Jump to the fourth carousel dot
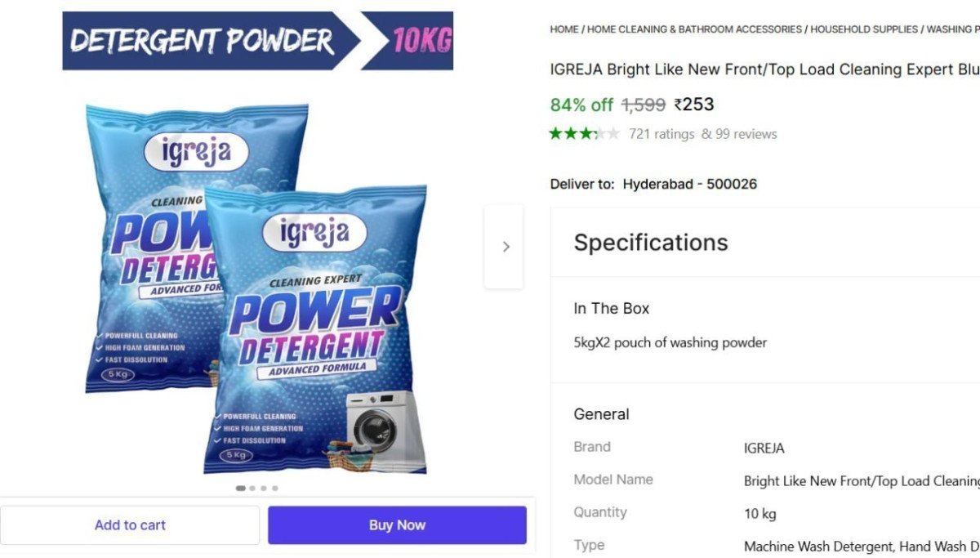980x558 pixels. [x=275, y=488]
